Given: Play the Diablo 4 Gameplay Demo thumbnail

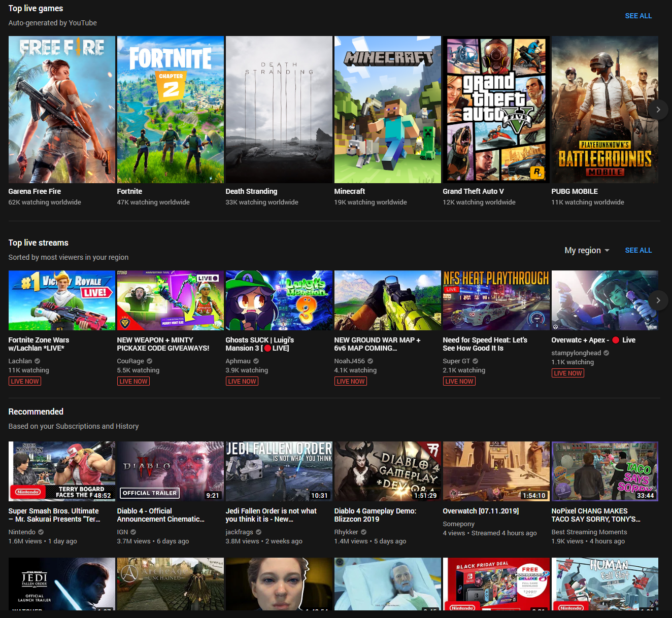Looking at the screenshot, I should pos(388,471).
